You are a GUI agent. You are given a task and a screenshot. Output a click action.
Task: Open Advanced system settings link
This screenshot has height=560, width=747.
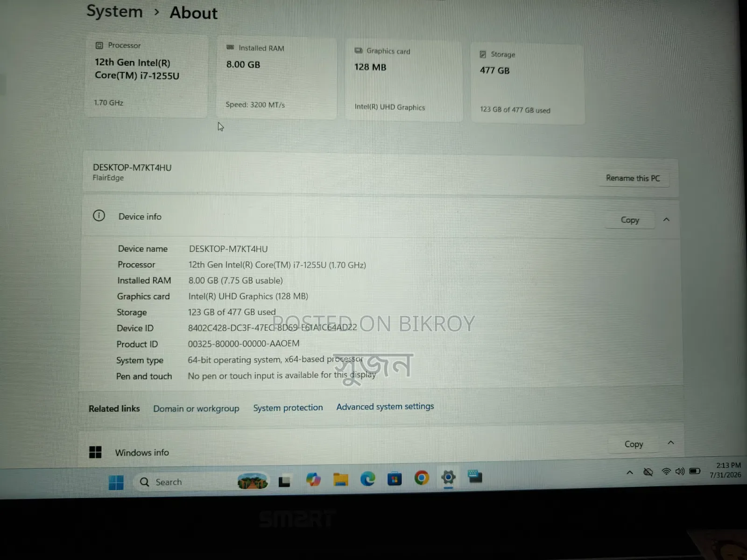[385, 406]
